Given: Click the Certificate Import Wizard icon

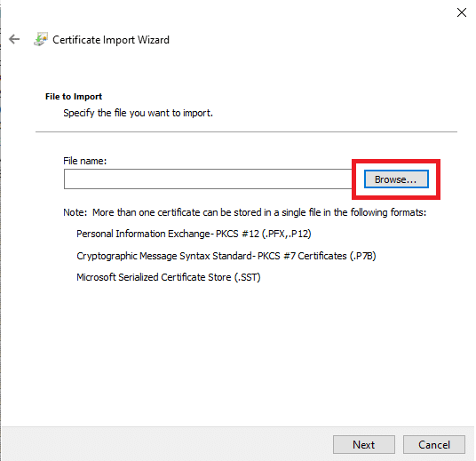Looking at the screenshot, I should tap(41, 39).
